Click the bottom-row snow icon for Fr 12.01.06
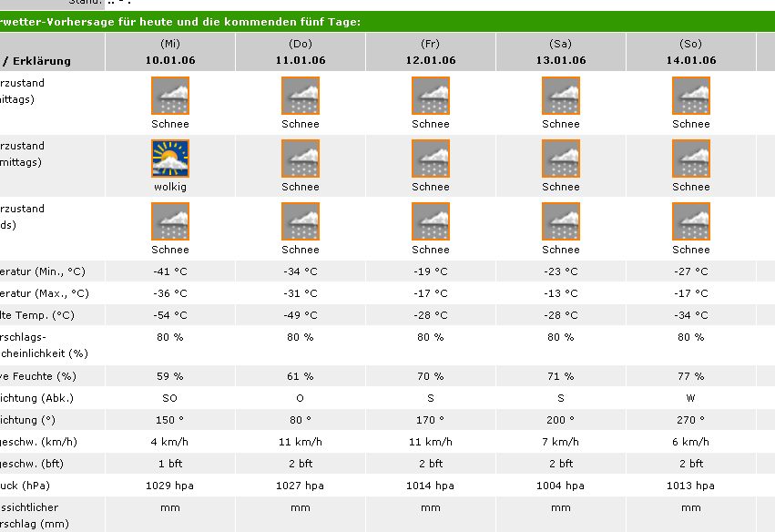775x532 pixels. click(x=431, y=221)
